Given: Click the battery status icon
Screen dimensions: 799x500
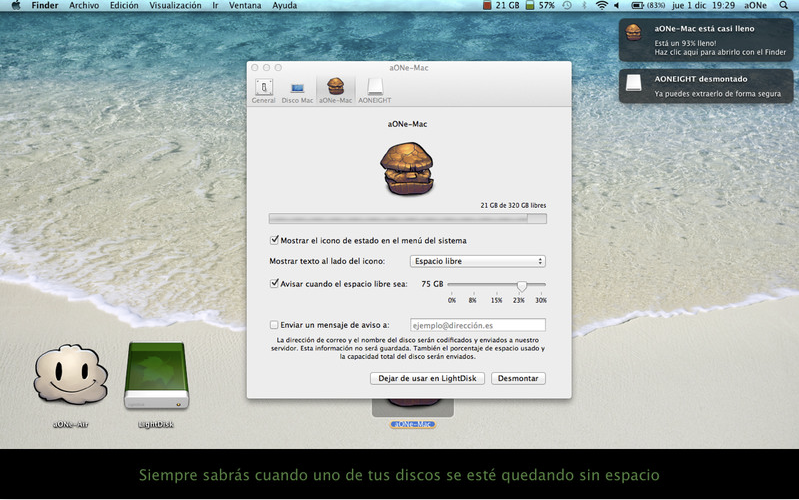Looking at the screenshot, I should pyautogui.click(x=637, y=6).
